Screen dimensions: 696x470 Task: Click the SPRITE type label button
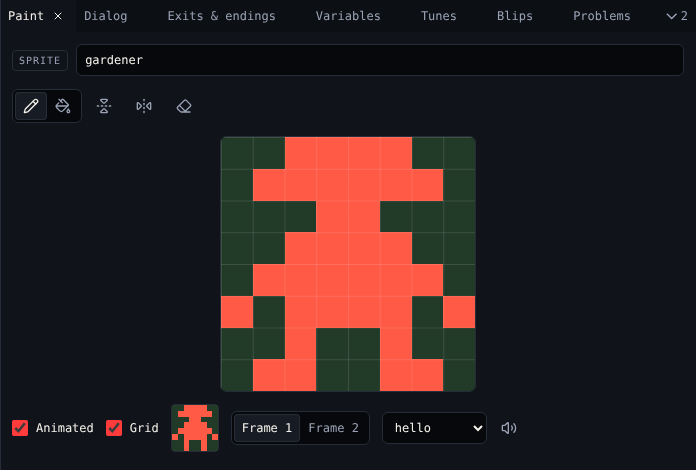[x=40, y=60]
